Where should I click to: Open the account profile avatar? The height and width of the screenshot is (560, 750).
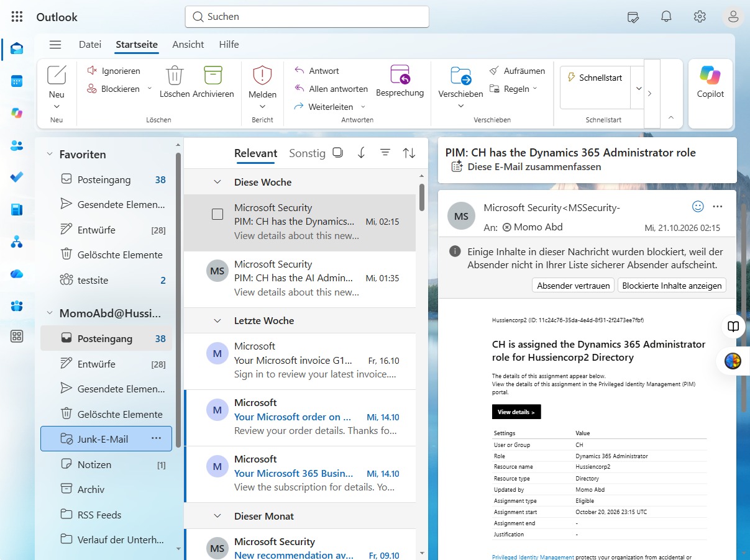coord(733,17)
